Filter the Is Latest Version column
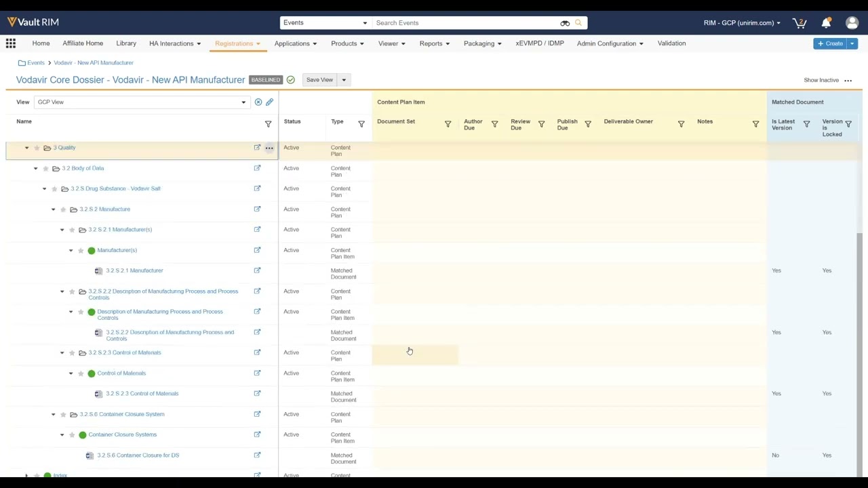Screen dimensions: 868x488 (x=806, y=124)
